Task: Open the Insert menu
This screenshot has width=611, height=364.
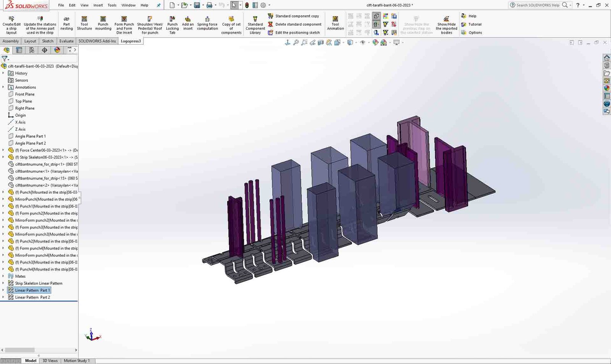Action: coord(98,5)
